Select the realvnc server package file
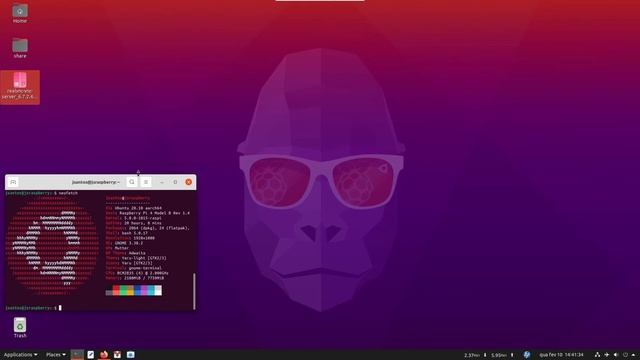640x360 pixels. pos(20,87)
